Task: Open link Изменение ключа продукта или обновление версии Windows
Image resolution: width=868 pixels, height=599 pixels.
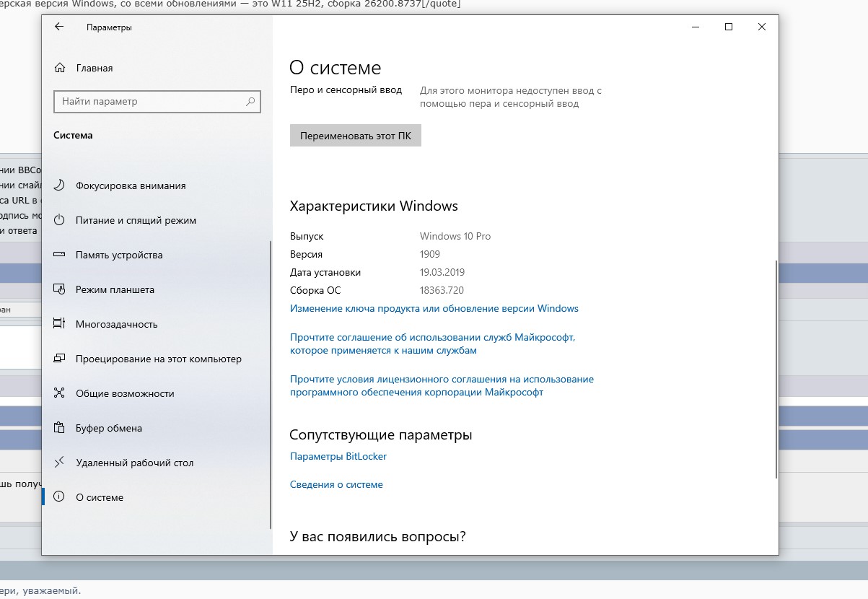Action: 434,308
